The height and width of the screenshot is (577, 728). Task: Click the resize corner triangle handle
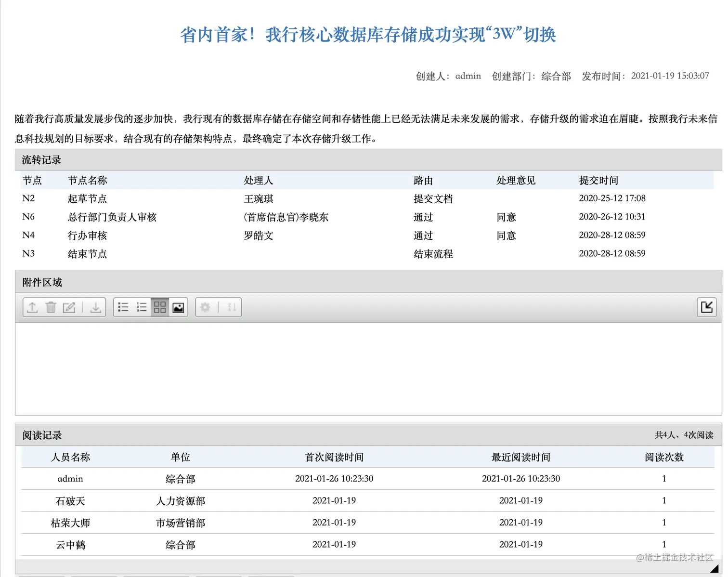715,569
